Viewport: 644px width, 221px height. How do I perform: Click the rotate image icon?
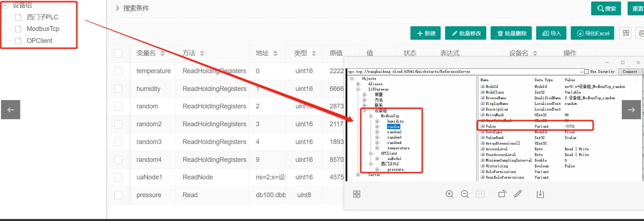[x=502, y=194]
